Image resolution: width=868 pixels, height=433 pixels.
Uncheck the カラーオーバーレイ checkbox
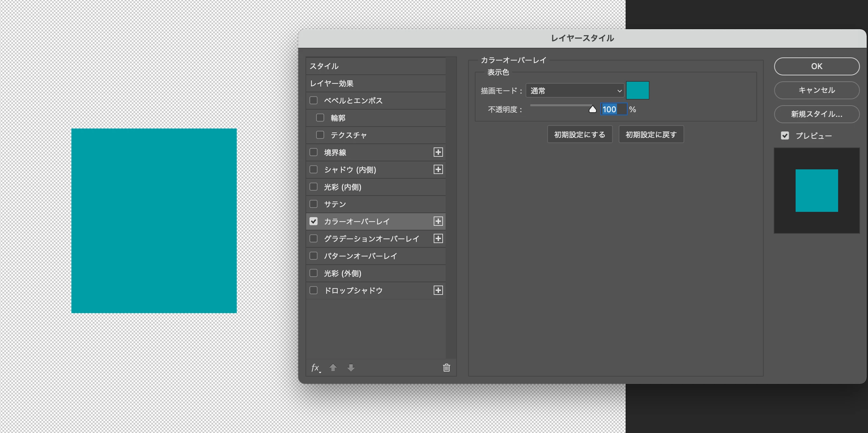click(x=313, y=221)
